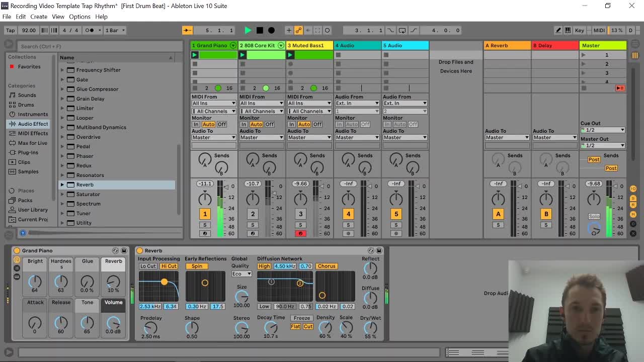Stop playback with the Stop button
The width and height of the screenshot is (644, 362).
click(260, 30)
